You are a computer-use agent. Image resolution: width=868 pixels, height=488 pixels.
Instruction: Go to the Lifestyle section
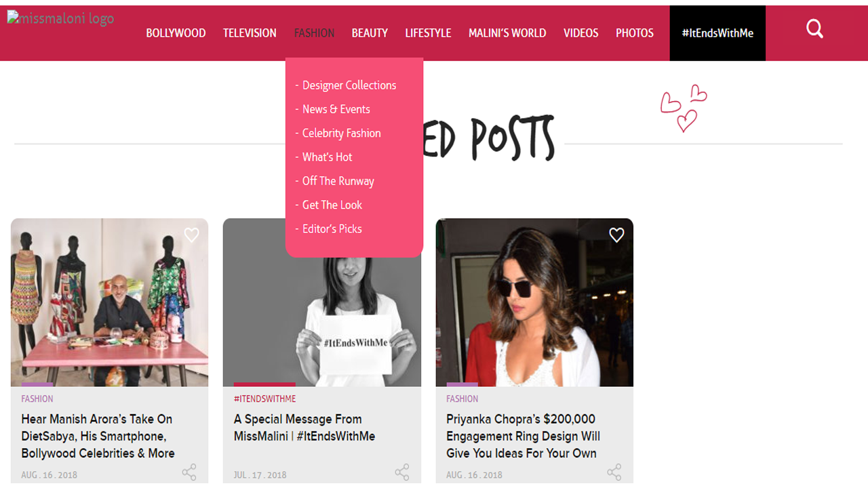coord(428,33)
